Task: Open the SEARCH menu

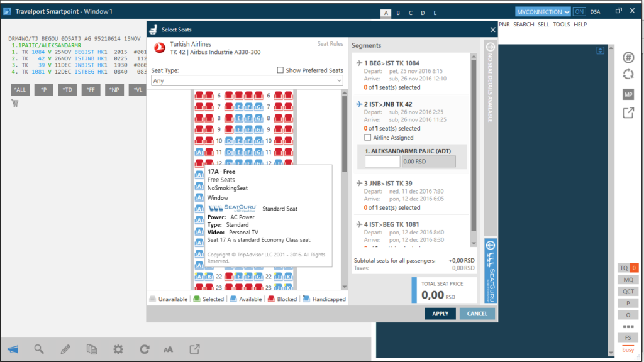Action: (x=524, y=25)
